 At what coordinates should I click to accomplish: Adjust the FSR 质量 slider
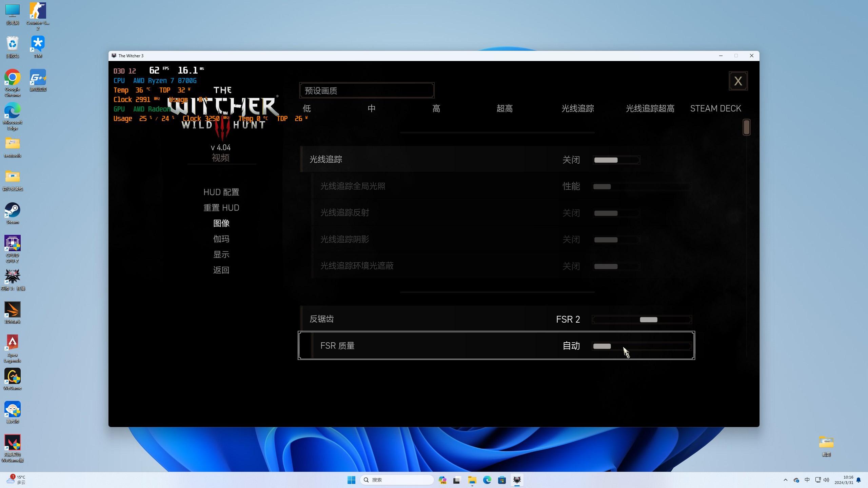click(x=642, y=346)
